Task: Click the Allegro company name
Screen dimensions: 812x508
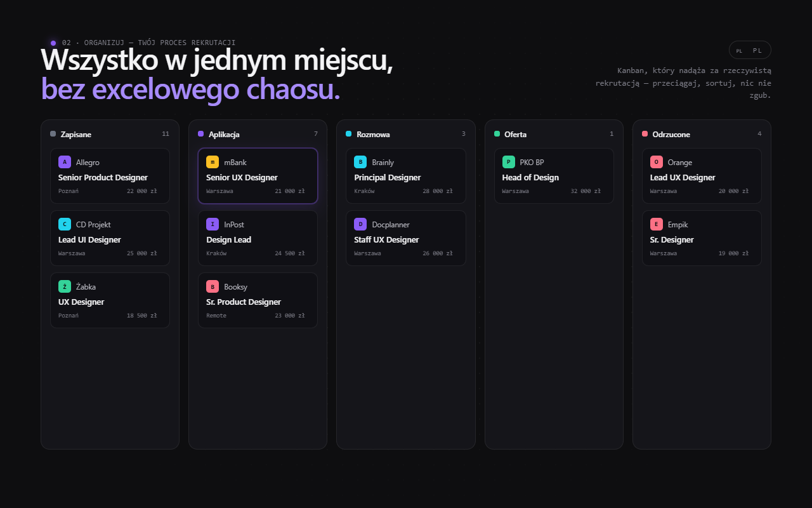Action: tap(88, 163)
